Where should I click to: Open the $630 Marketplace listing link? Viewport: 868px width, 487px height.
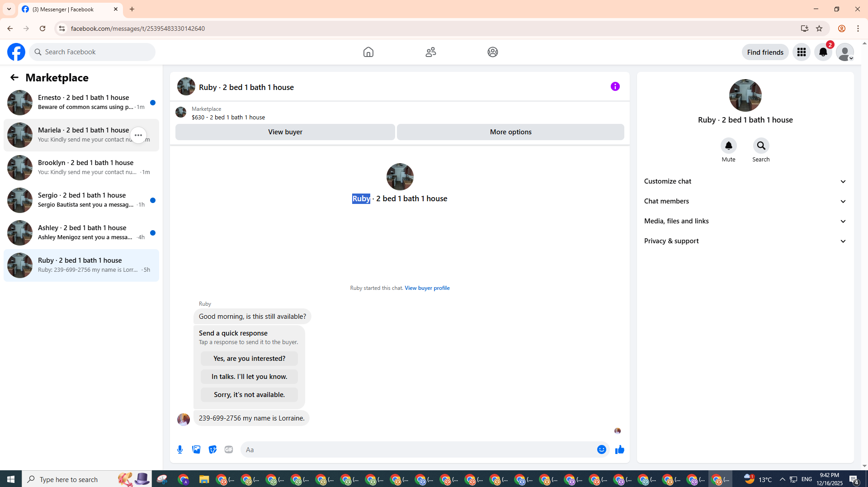pos(228,117)
